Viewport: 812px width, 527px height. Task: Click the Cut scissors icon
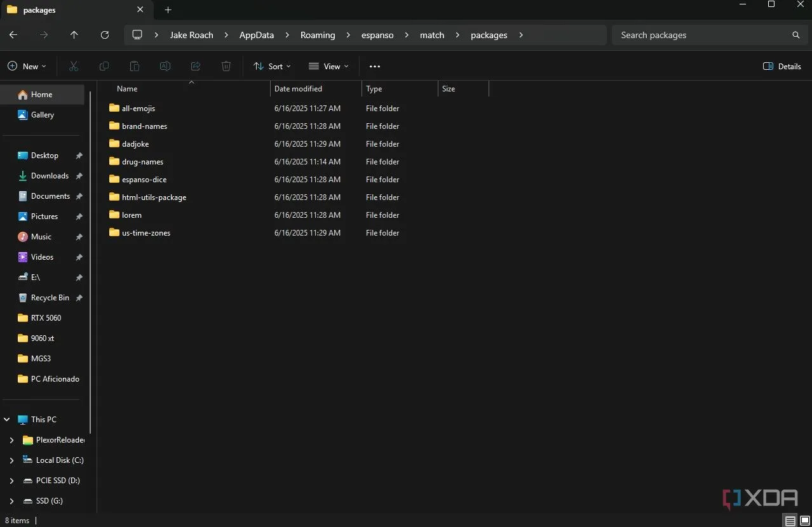pos(74,66)
